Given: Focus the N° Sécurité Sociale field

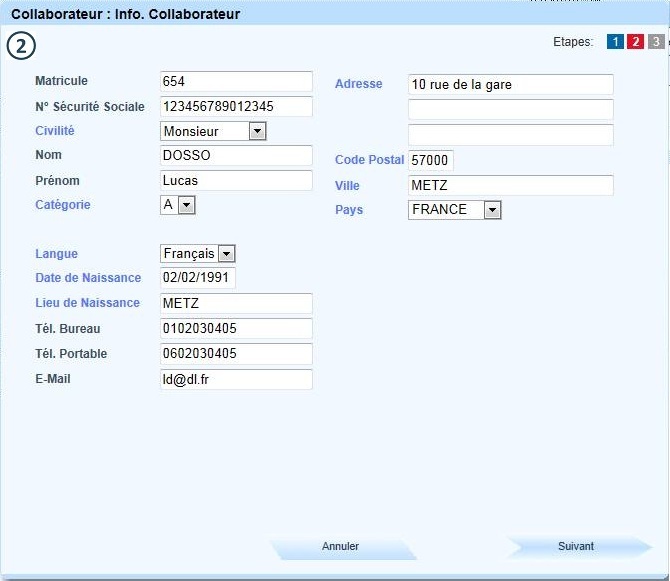Looking at the screenshot, I should [236, 107].
